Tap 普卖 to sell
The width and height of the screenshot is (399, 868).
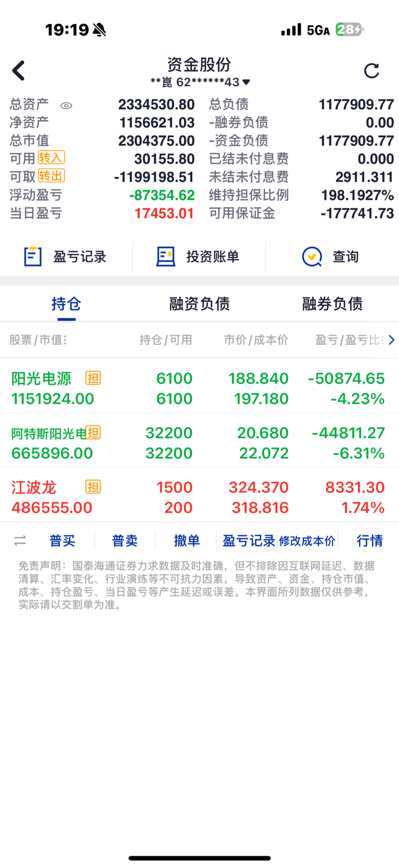125,541
